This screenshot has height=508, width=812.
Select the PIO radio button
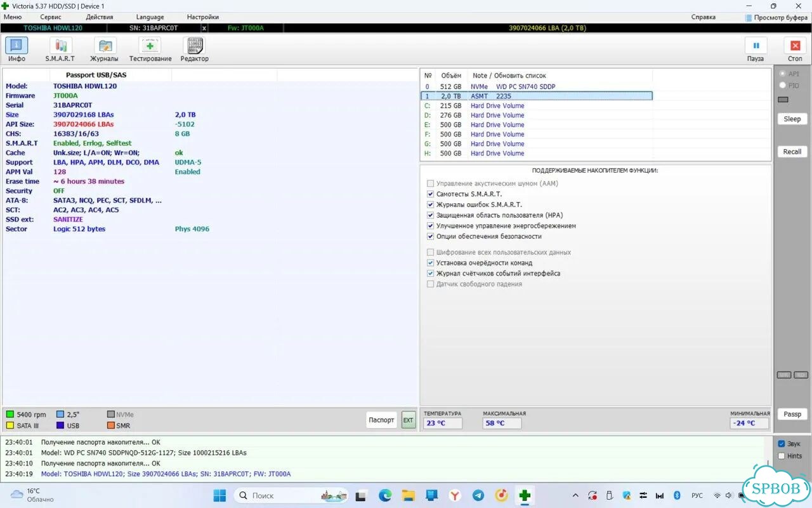(782, 85)
